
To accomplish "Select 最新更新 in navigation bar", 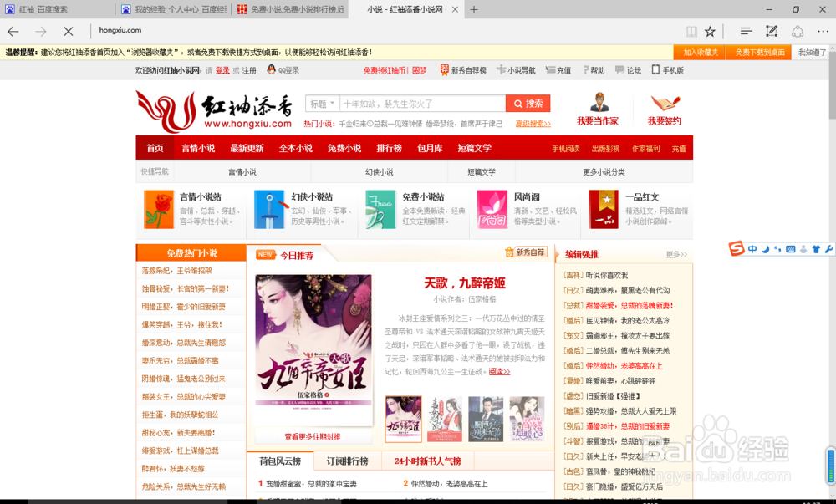I will click(247, 148).
